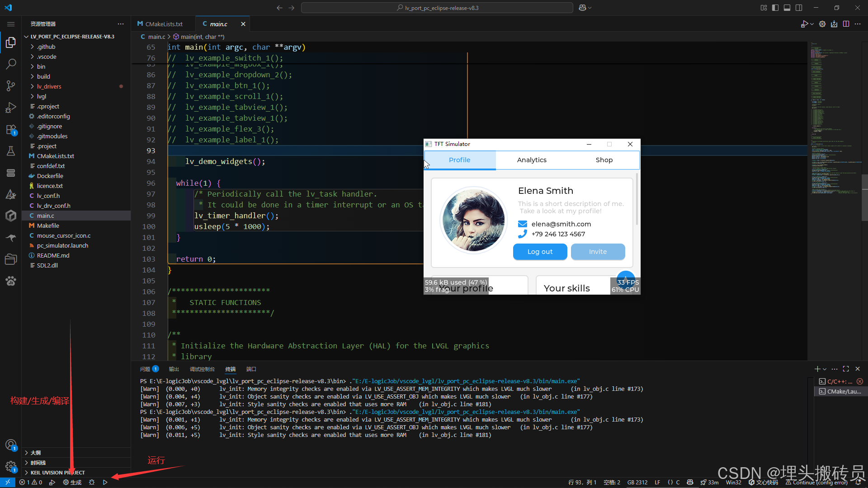The width and height of the screenshot is (868, 488).
Task: Click the Log out button
Action: [540, 252]
